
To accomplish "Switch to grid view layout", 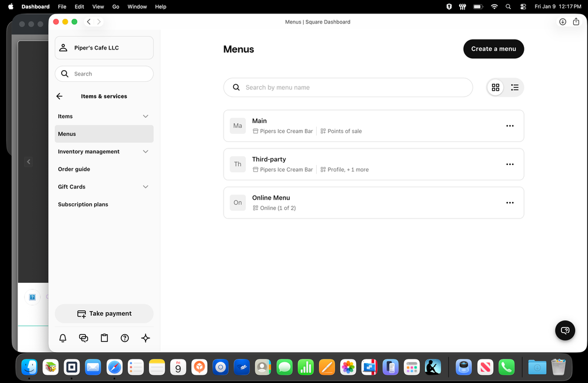I will point(496,87).
